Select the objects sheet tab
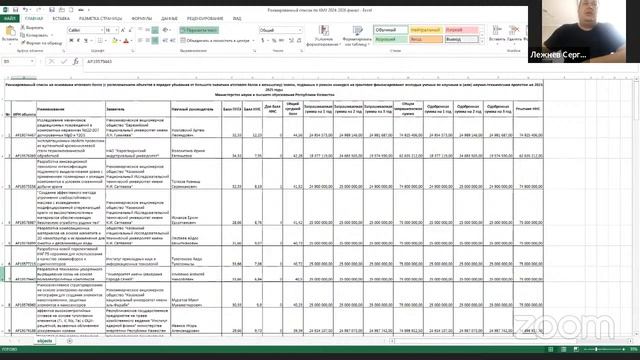 point(44,341)
